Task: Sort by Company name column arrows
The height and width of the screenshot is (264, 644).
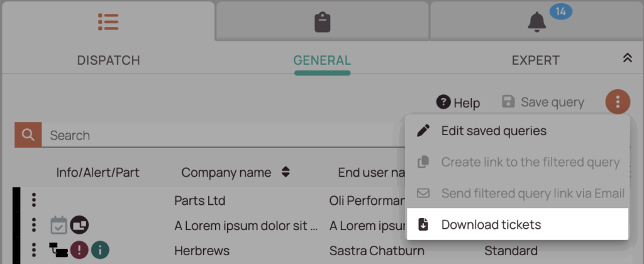Action: pyautogui.click(x=286, y=172)
